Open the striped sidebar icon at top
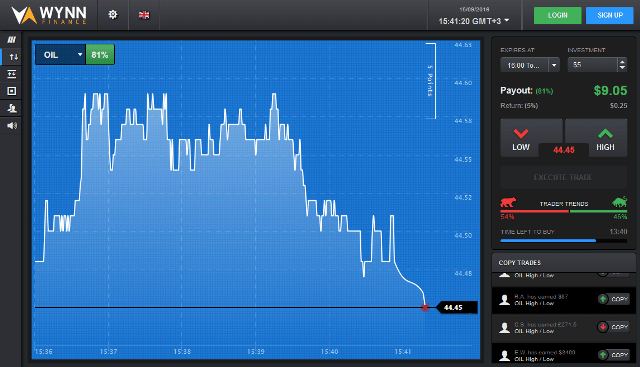 point(12,40)
